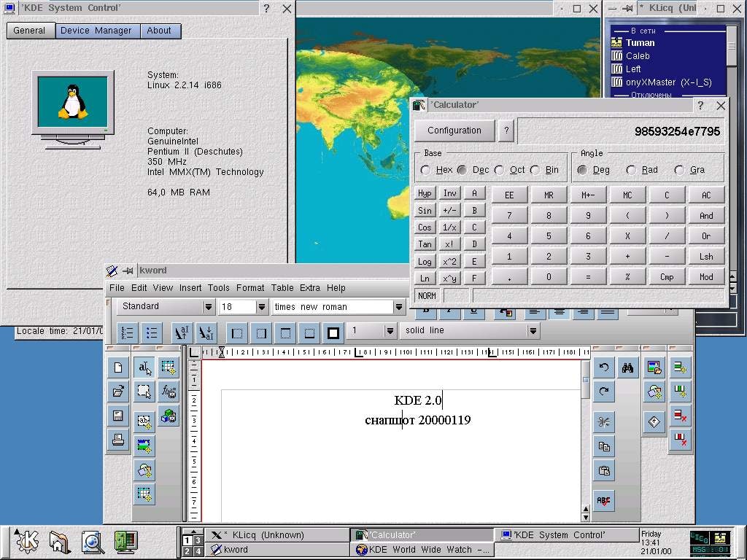Click the bullet list icon in kword
Screen dimensions: 747x560
[x=152, y=332]
